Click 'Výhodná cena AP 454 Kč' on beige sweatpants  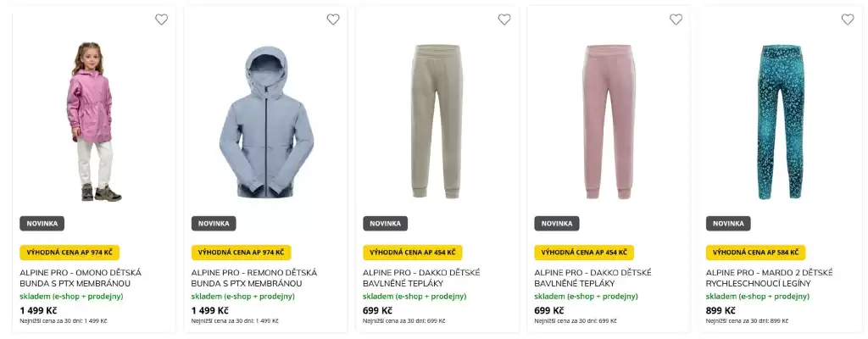[x=413, y=253]
